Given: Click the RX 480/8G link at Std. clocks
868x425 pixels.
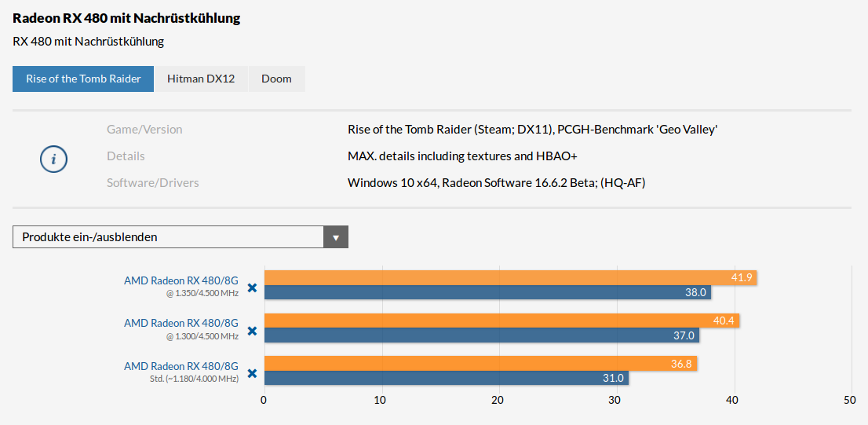Looking at the screenshot, I should 181,366.
